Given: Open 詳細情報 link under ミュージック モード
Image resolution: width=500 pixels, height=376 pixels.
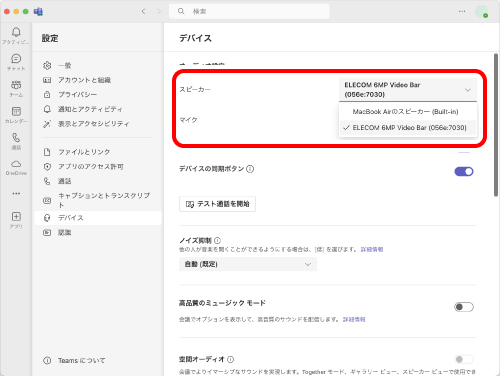Looking at the screenshot, I should pos(354,319).
